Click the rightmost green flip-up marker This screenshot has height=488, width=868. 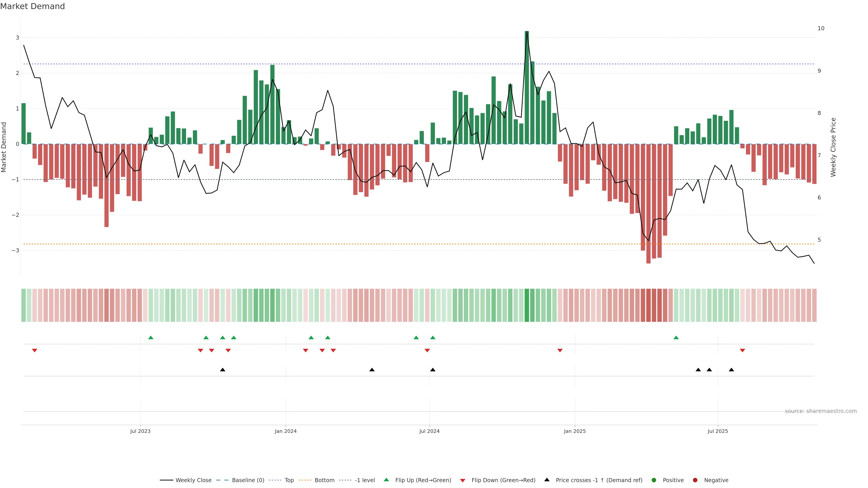click(676, 338)
